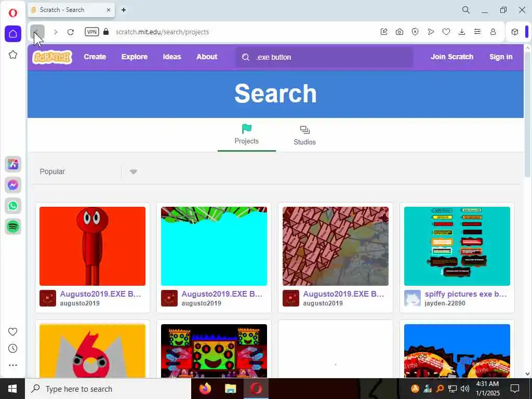
Task: Click the camera snapshot icon
Action: (x=400, y=32)
